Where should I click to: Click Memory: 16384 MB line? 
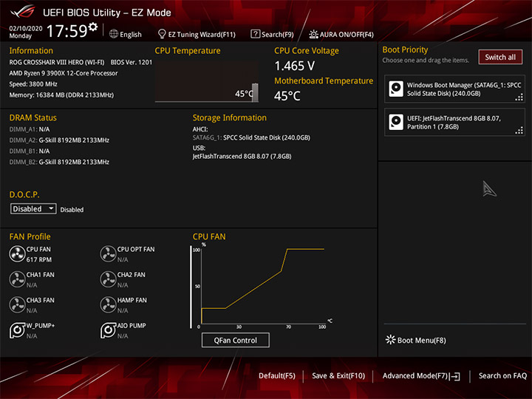(x=61, y=95)
